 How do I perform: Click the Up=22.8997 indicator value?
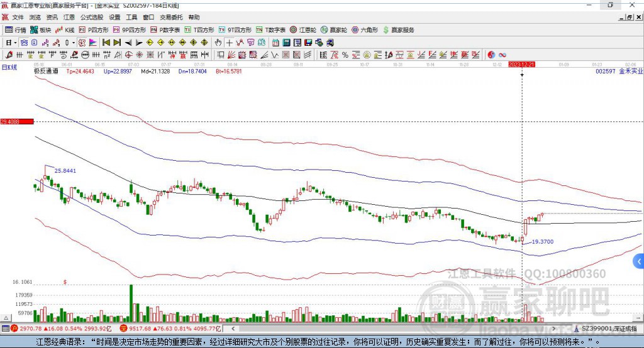(x=118, y=71)
